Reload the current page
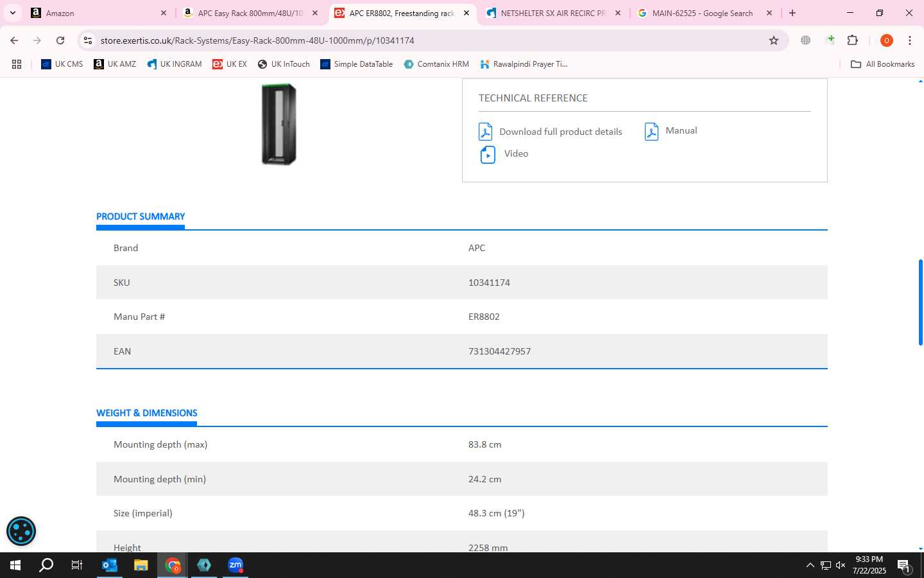 click(x=60, y=40)
